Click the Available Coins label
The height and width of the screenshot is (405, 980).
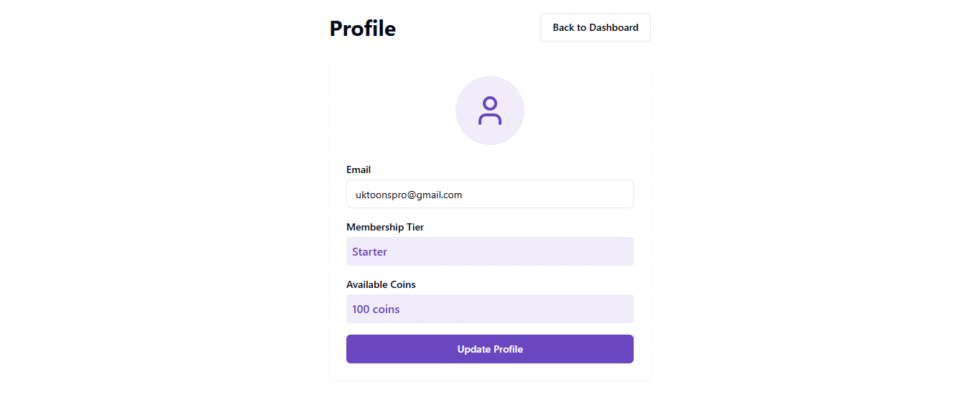point(380,284)
